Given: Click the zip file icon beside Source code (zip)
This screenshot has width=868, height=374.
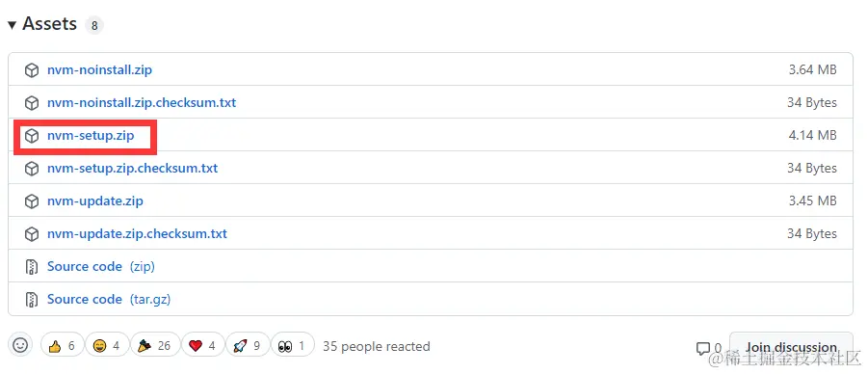Looking at the screenshot, I should [32, 266].
